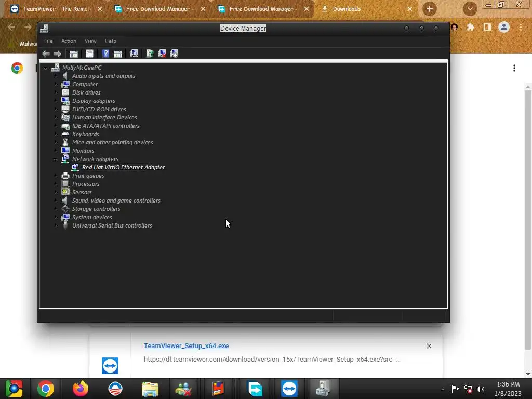Show hidden tray icons arrow
Viewport: 532px width, 399px height.
[x=443, y=389]
